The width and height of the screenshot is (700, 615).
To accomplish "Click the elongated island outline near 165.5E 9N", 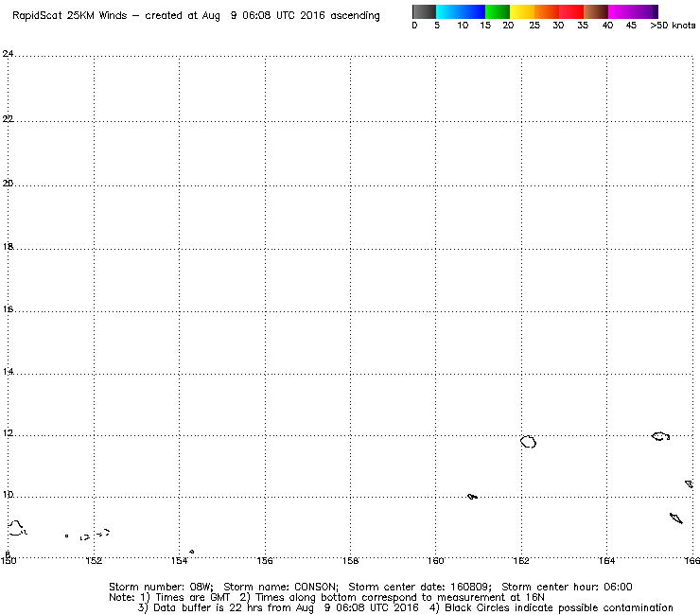I will coord(676,518).
